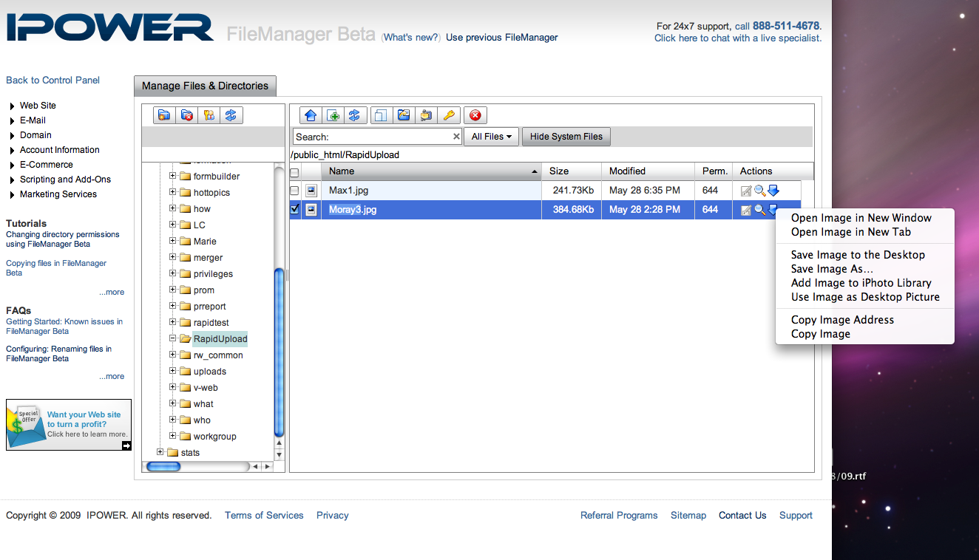Image resolution: width=979 pixels, height=560 pixels.
Task: Click the edit icon in the Max1.jpg row
Action: [746, 191]
